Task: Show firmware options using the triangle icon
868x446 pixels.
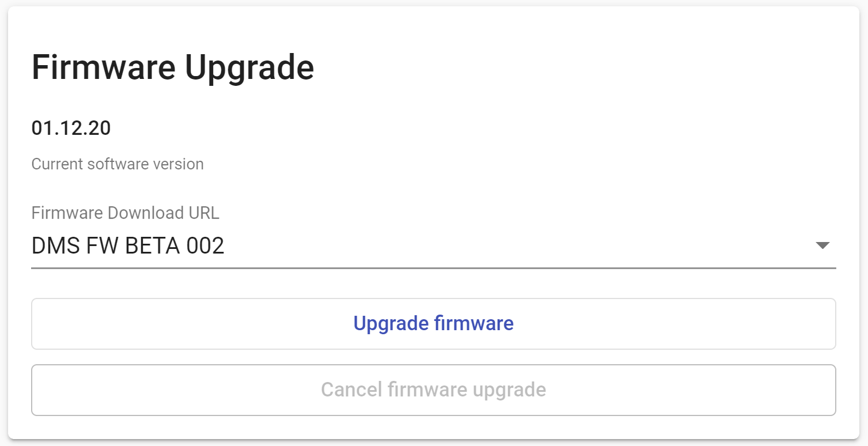Action: click(x=822, y=245)
